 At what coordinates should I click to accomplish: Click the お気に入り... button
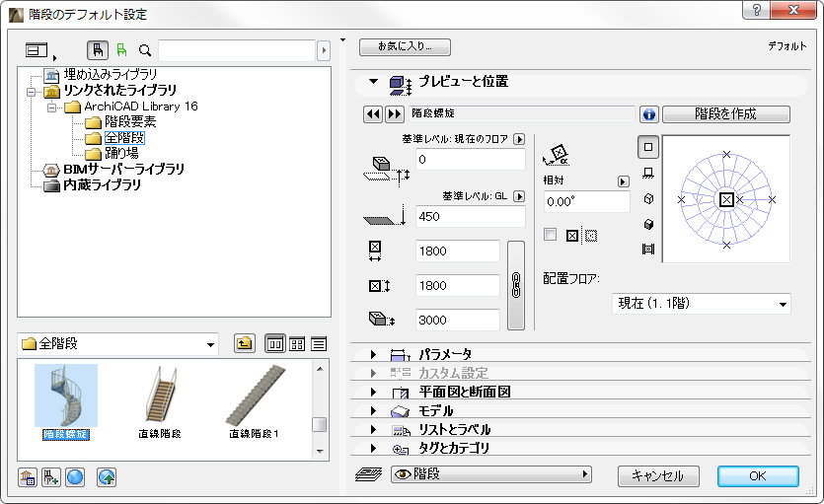point(405,46)
